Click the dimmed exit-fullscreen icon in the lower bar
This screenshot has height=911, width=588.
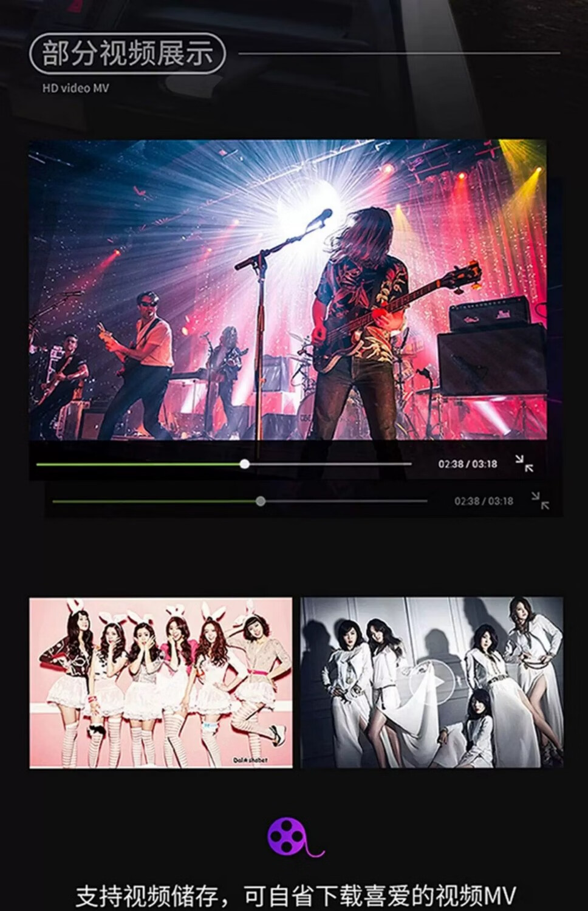point(540,501)
